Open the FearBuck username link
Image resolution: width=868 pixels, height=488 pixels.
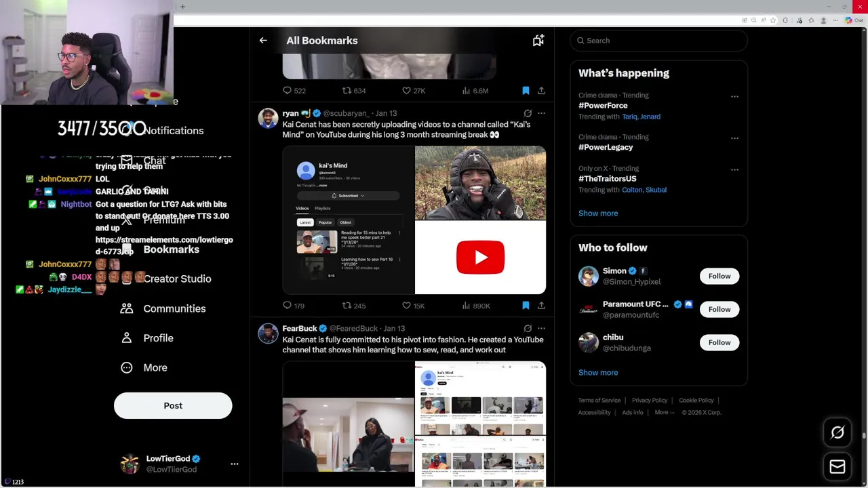point(299,329)
